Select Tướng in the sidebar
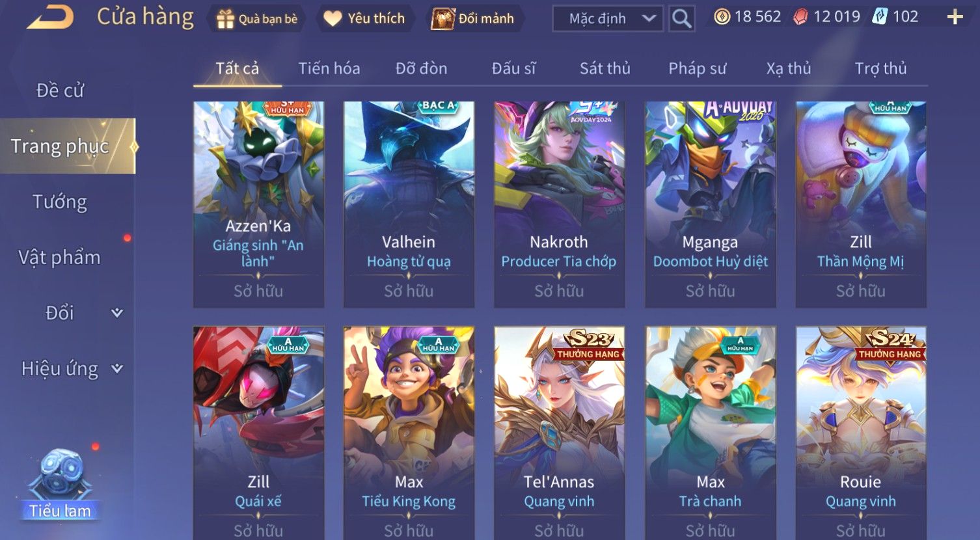980x540 pixels. pos(60,202)
